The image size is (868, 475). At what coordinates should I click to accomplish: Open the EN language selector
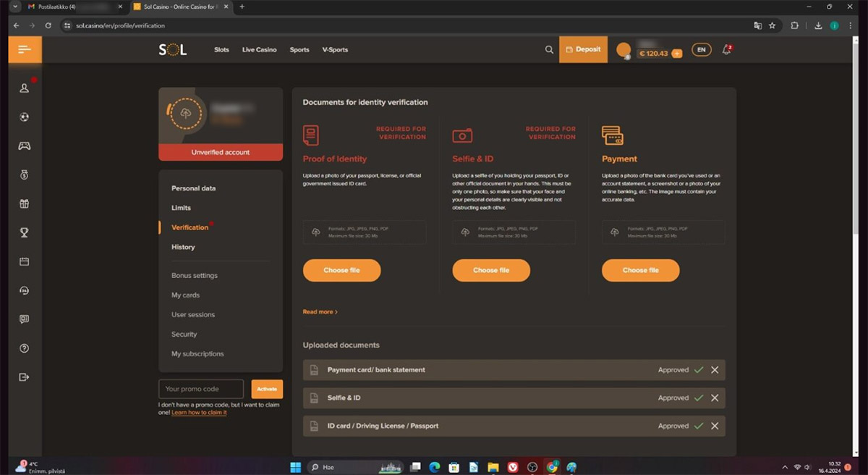tap(701, 50)
